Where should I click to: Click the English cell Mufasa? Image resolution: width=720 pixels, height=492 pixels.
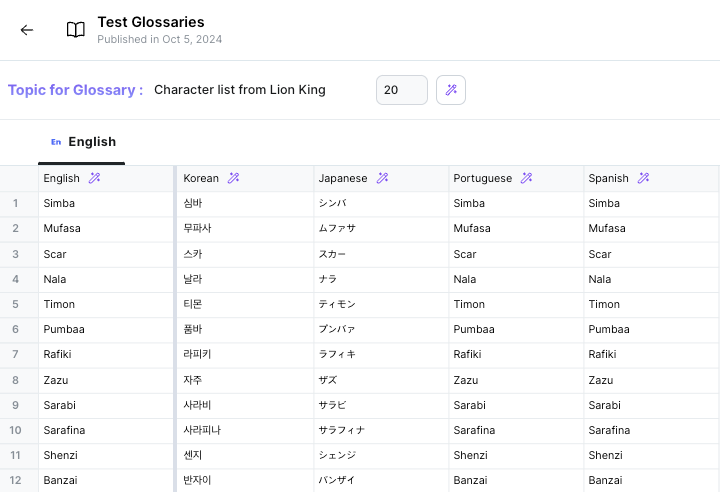click(106, 228)
